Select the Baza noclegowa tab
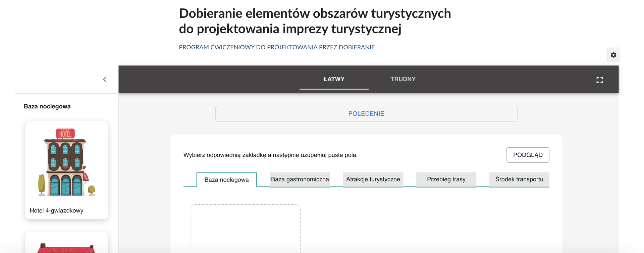644x253 pixels. (x=226, y=180)
